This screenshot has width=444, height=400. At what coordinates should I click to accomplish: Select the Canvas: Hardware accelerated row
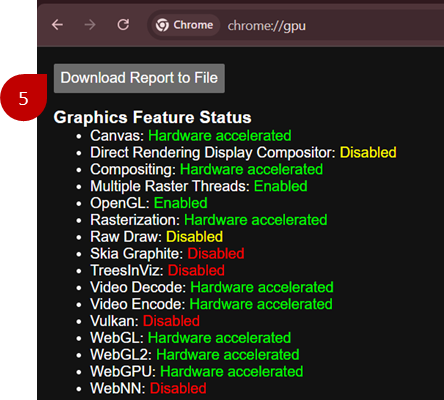point(191,136)
